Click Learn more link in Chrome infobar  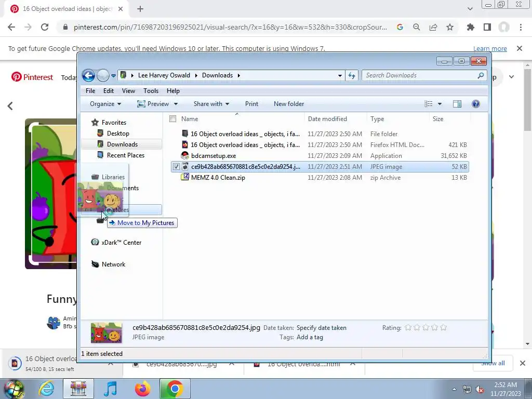[490, 48]
